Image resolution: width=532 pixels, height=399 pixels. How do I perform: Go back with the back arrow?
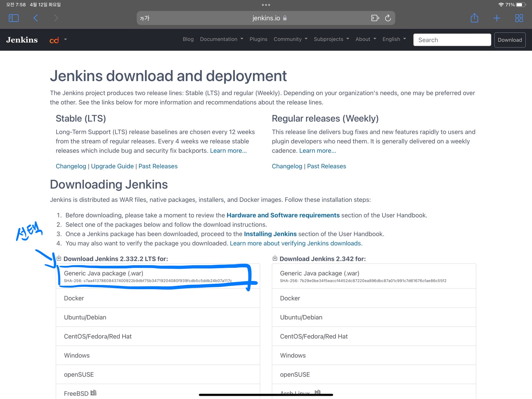coord(36,18)
